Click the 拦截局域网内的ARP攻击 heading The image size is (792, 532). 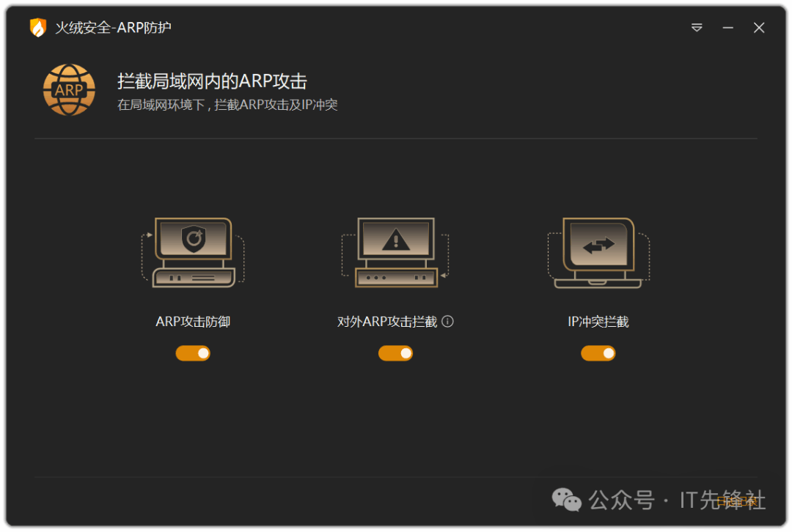(212, 81)
